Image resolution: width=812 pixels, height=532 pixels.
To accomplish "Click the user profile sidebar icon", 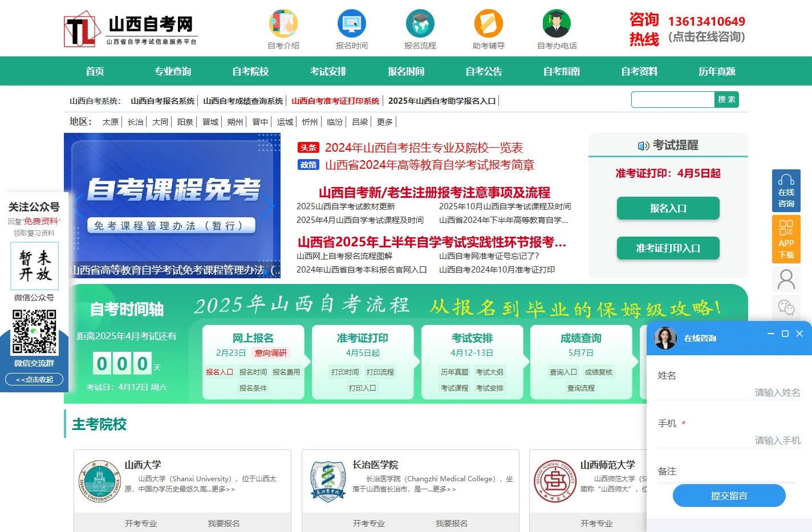I will coord(786,279).
